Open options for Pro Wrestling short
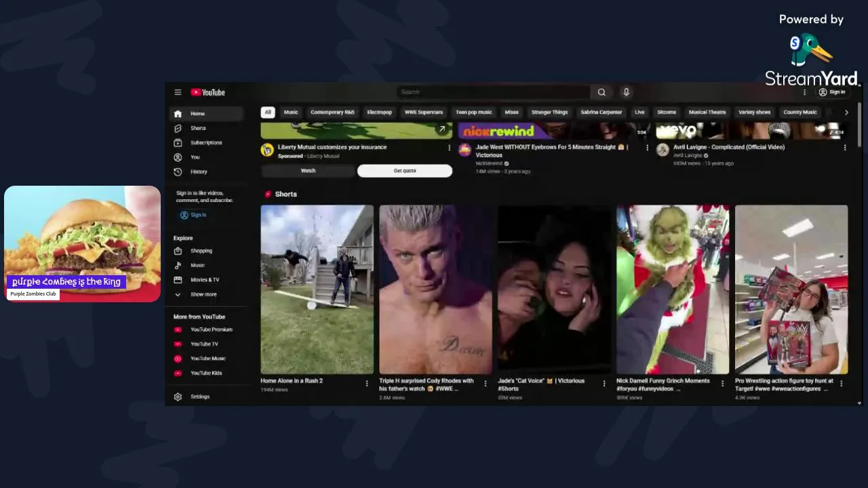Image resolution: width=868 pixels, height=488 pixels. coord(842,384)
